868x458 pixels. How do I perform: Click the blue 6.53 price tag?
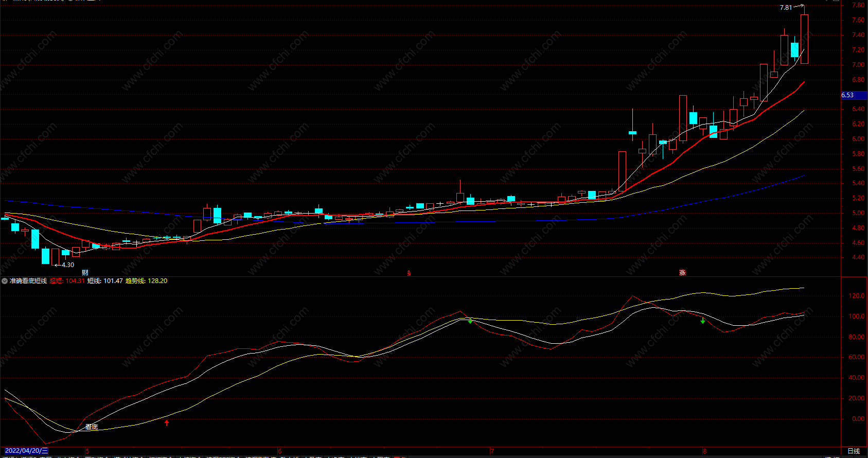click(x=854, y=95)
